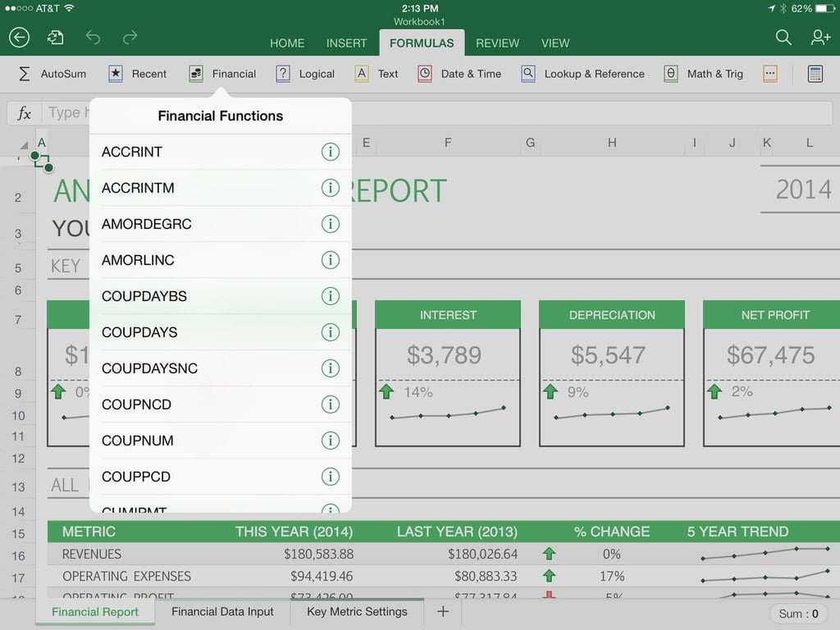
Task: Select the AMORLINC function
Action: [x=220, y=260]
